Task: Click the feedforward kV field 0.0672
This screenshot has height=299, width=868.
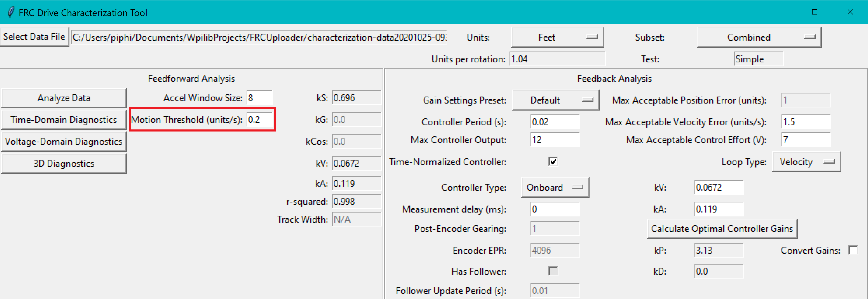Action: [356, 163]
